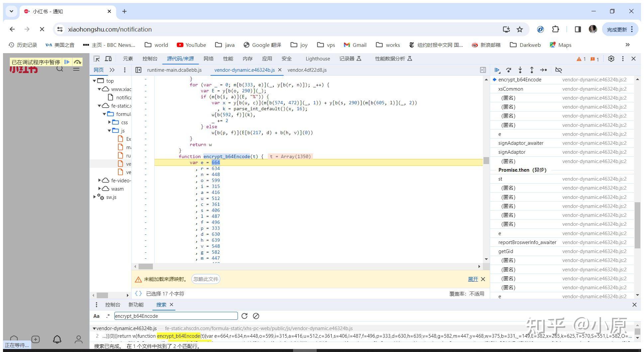Refresh the encrypt_b64Encode search results
Screen dimensions: 644x352
pyautogui.click(x=245, y=316)
